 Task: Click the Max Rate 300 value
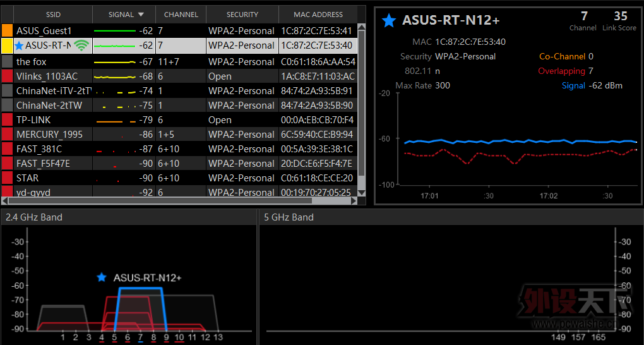pos(443,85)
